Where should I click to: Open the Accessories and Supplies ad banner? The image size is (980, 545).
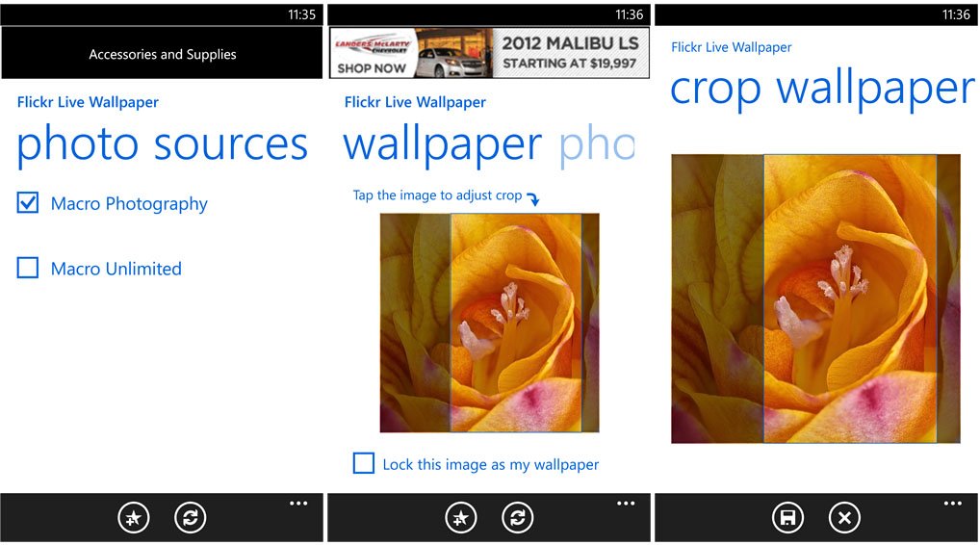tap(162, 53)
